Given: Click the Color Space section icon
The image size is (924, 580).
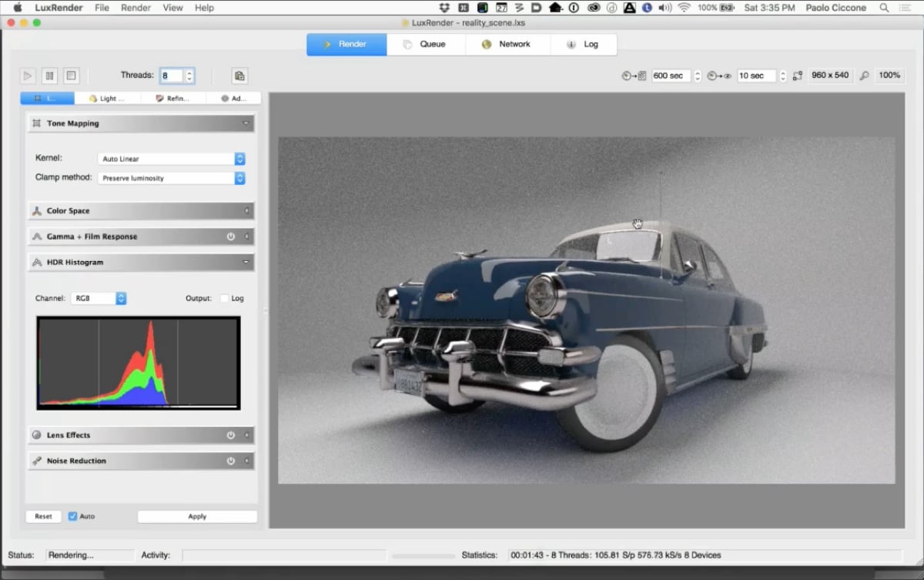Looking at the screenshot, I should point(36,211).
